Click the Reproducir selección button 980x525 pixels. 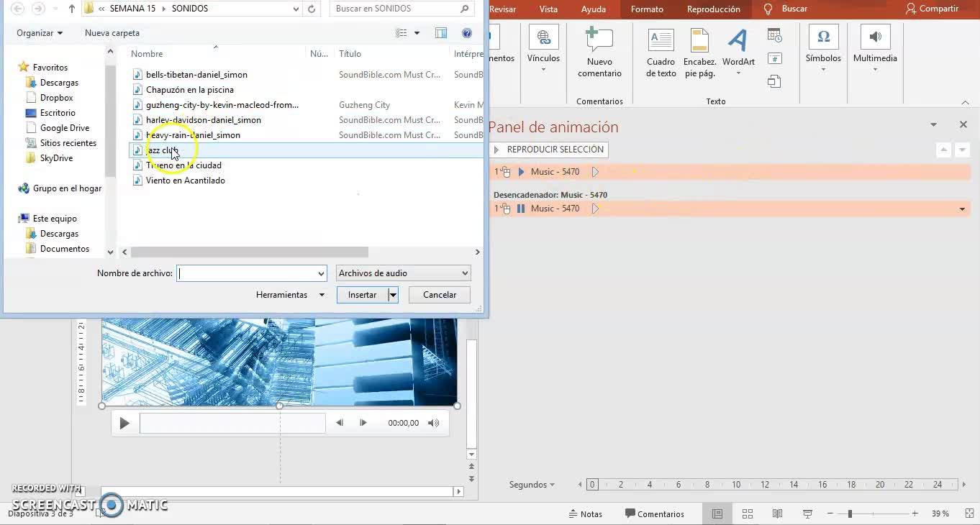coord(548,150)
